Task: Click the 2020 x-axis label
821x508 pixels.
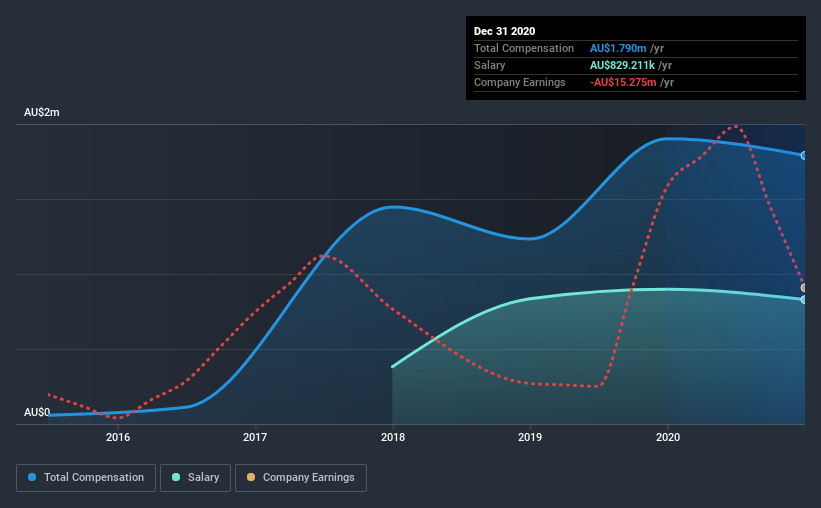Action: [x=668, y=437]
